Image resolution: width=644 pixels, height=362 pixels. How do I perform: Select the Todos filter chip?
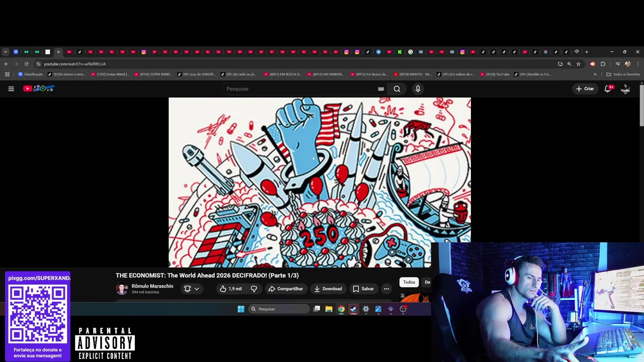click(x=409, y=282)
